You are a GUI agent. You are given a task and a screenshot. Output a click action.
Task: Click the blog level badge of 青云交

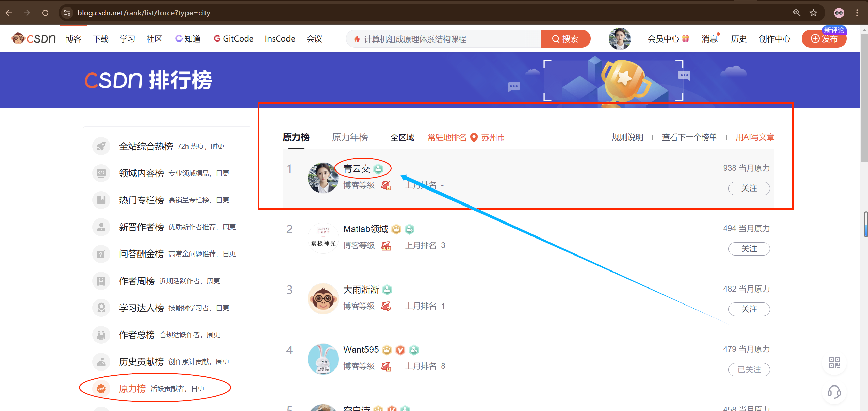coord(386,185)
